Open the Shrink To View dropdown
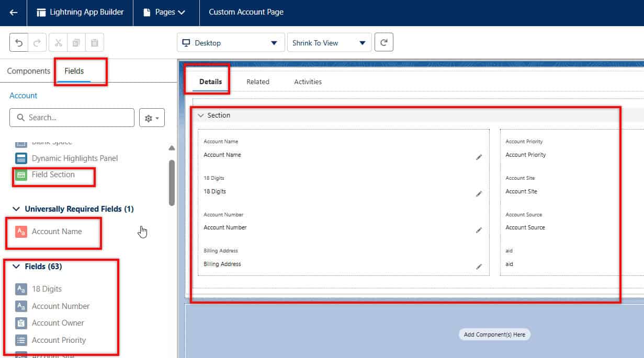The image size is (644, 358). pyautogui.click(x=329, y=43)
